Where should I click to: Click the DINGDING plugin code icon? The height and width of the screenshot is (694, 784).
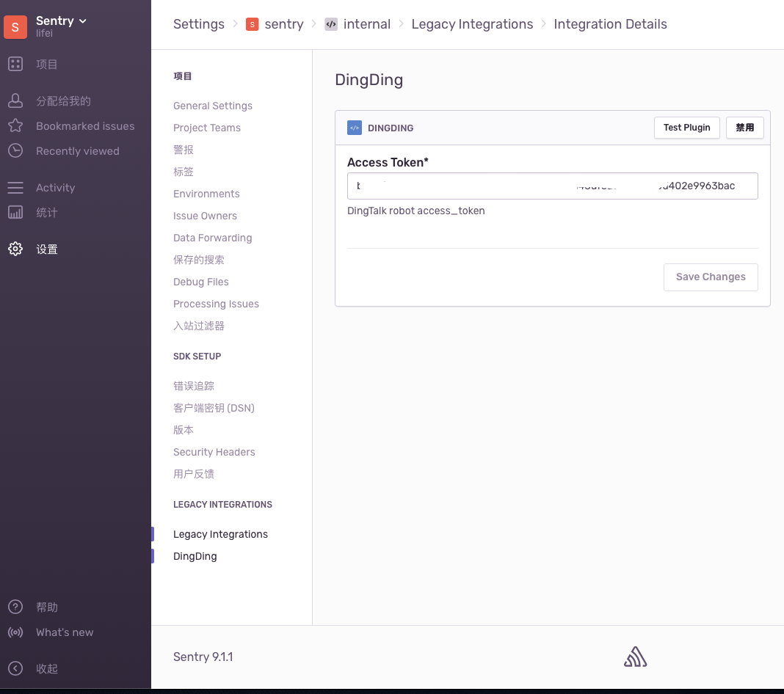(x=355, y=127)
